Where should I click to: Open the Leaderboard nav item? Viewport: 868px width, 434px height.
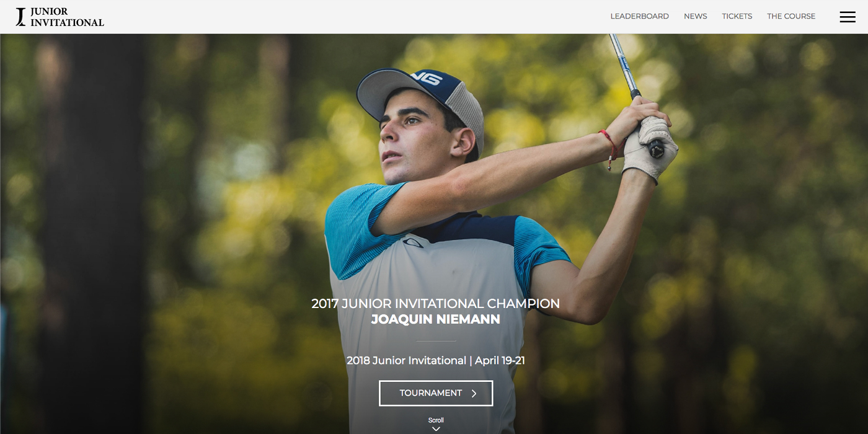(639, 17)
